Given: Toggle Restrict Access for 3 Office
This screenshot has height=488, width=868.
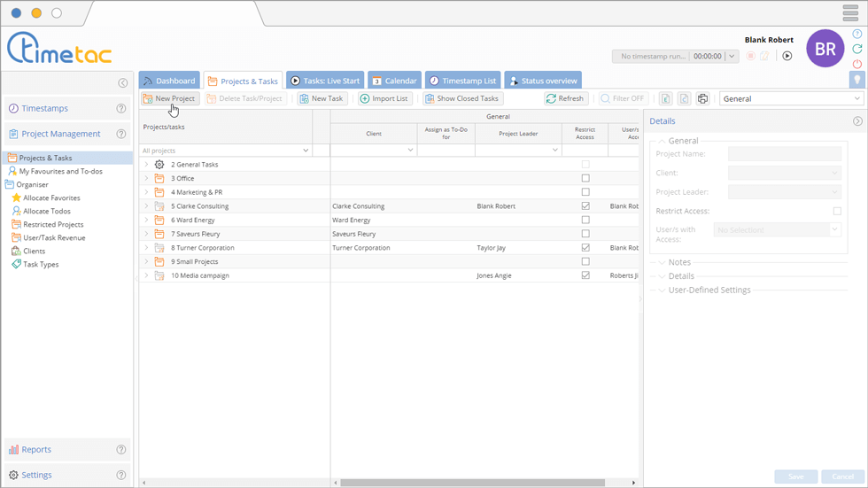Looking at the screenshot, I should 585,178.
